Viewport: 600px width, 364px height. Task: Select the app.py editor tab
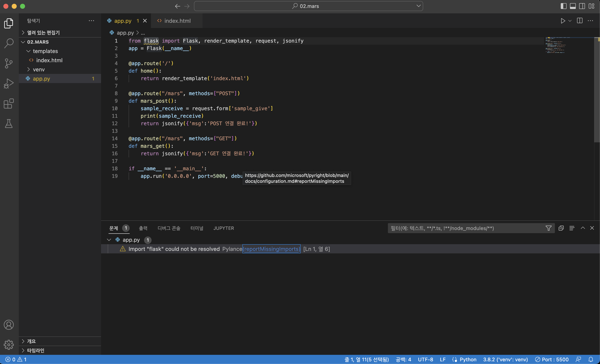(126, 21)
